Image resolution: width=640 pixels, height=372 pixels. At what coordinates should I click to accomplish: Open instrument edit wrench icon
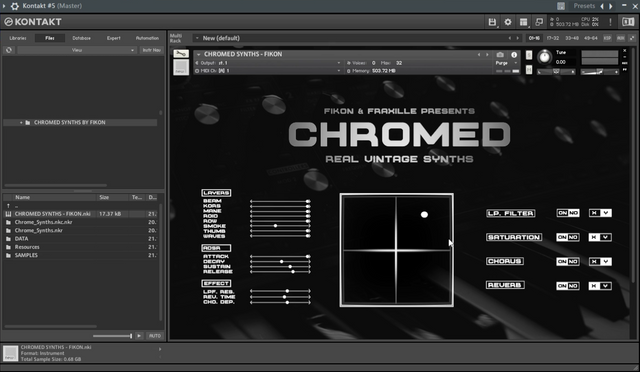[181, 54]
